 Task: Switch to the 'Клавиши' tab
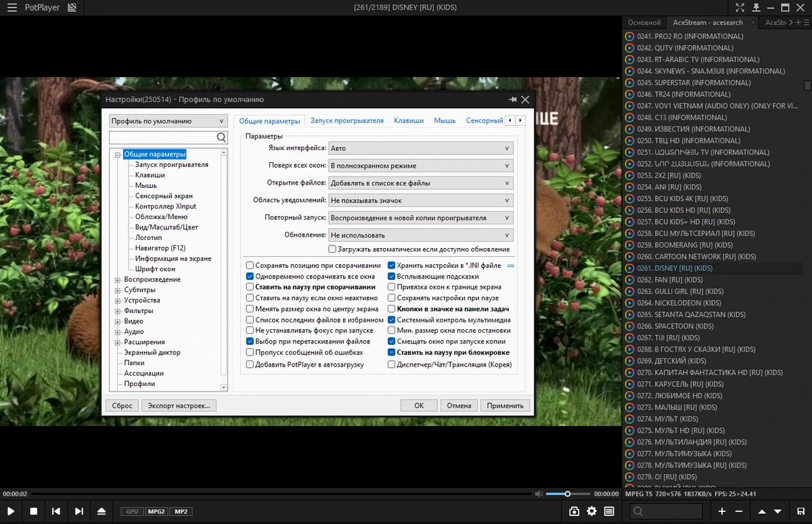tap(409, 120)
